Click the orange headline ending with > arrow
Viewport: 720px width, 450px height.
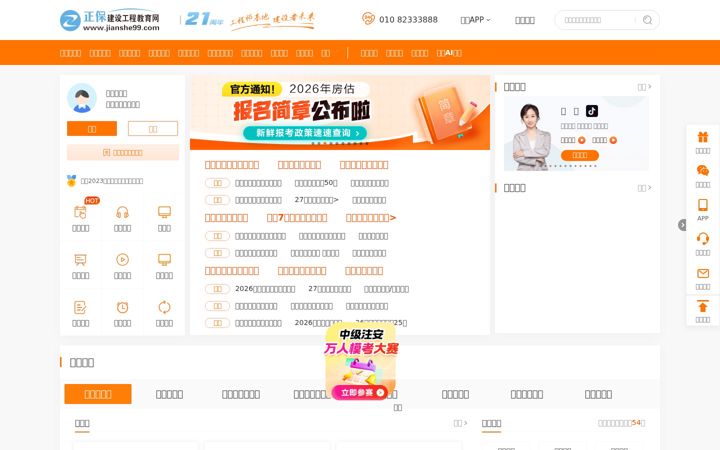pos(371,218)
